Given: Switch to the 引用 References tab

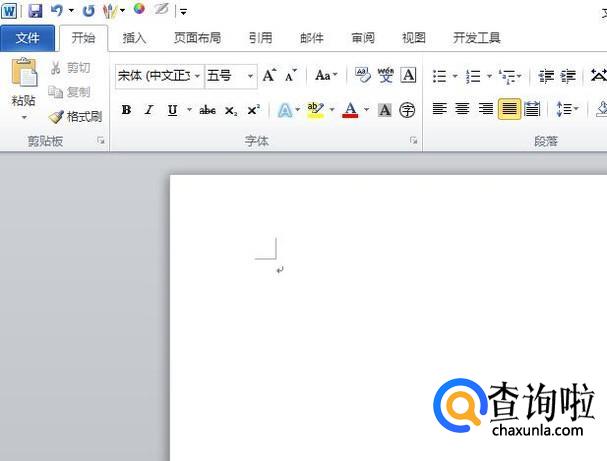Looking at the screenshot, I should [x=260, y=38].
